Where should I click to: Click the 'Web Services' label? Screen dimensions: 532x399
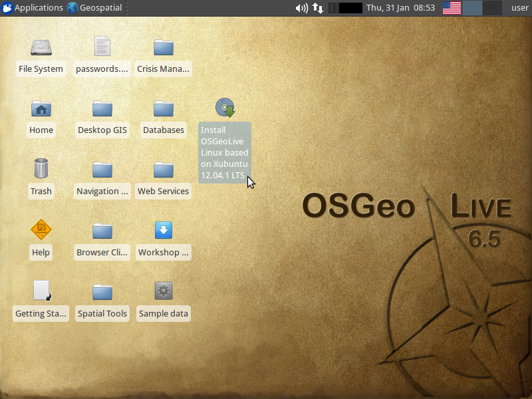click(x=163, y=192)
